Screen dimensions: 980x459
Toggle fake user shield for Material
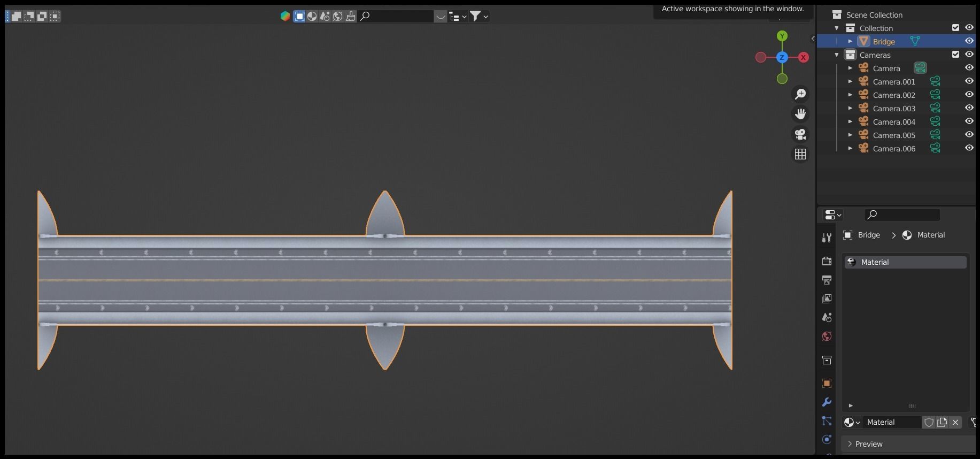tap(929, 422)
